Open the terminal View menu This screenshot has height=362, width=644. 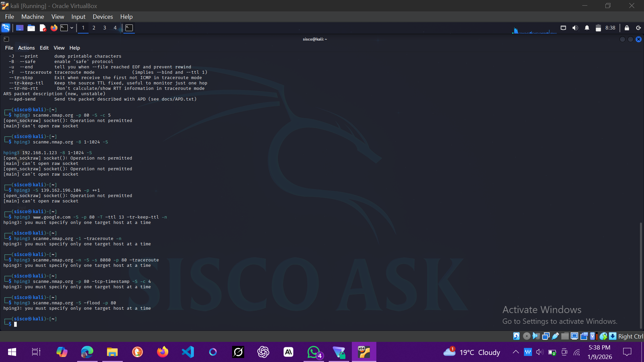coord(59,48)
